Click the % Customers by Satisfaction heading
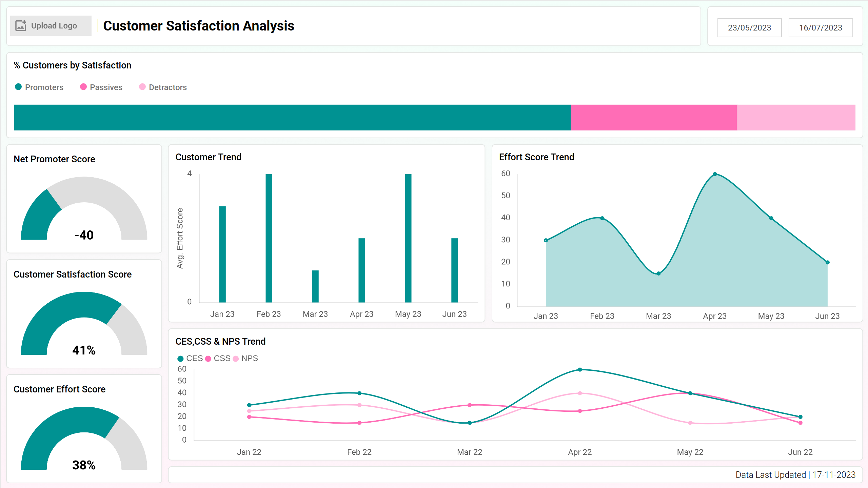 click(73, 65)
